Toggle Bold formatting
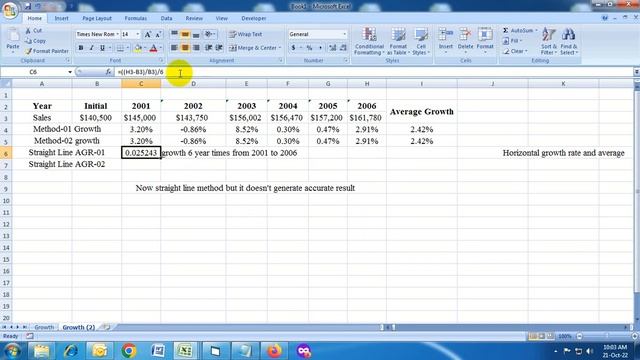This screenshot has height=360, width=640. [x=81, y=48]
